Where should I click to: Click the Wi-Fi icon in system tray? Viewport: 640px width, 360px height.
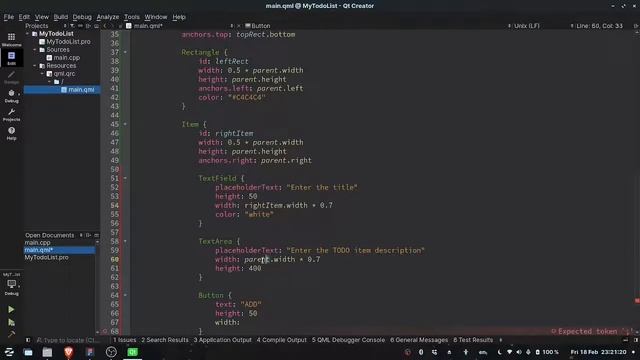pos(509,352)
